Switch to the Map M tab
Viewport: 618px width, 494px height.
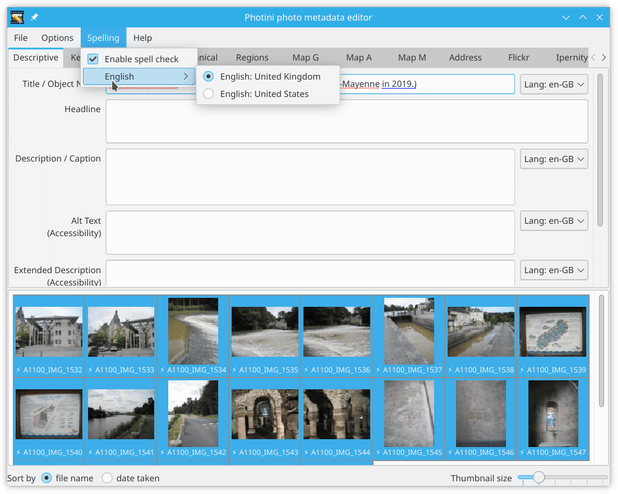(x=412, y=58)
